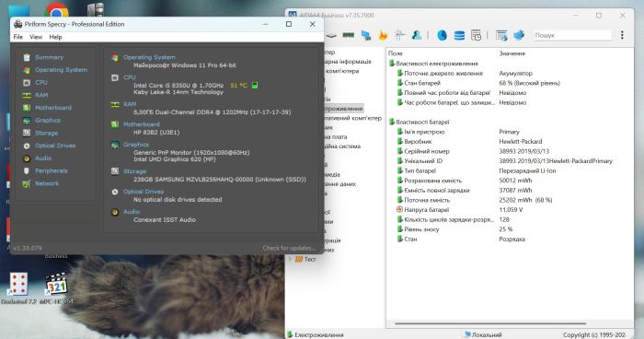644x339 pixels.
Task: Open the View menu in Speccy
Action: pos(36,37)
